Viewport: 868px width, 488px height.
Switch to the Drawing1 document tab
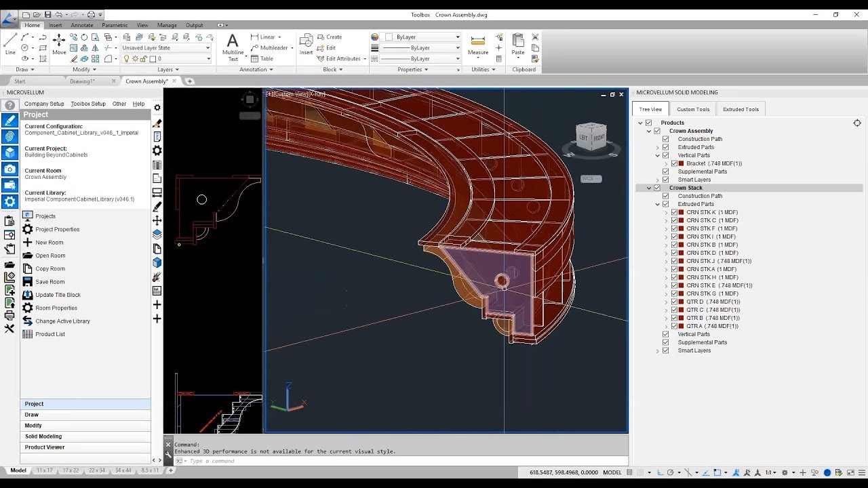tap(82, 81)
